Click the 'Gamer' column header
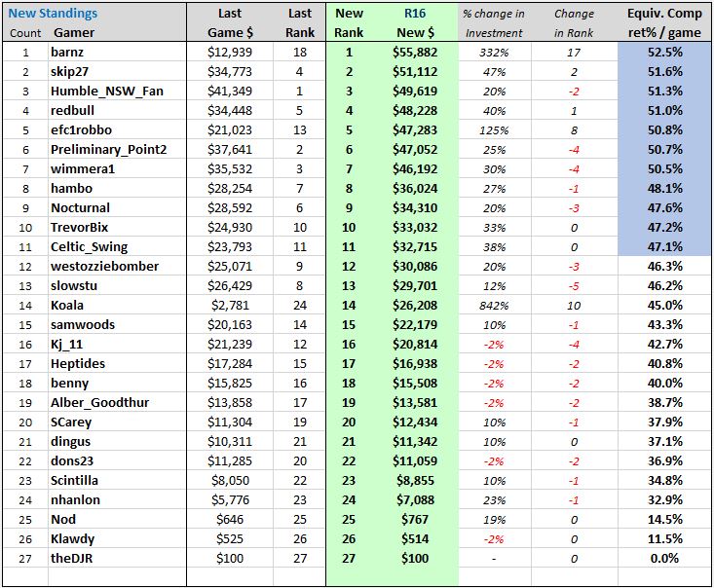Viewport: 714px width, 588px height. point(74,33)
